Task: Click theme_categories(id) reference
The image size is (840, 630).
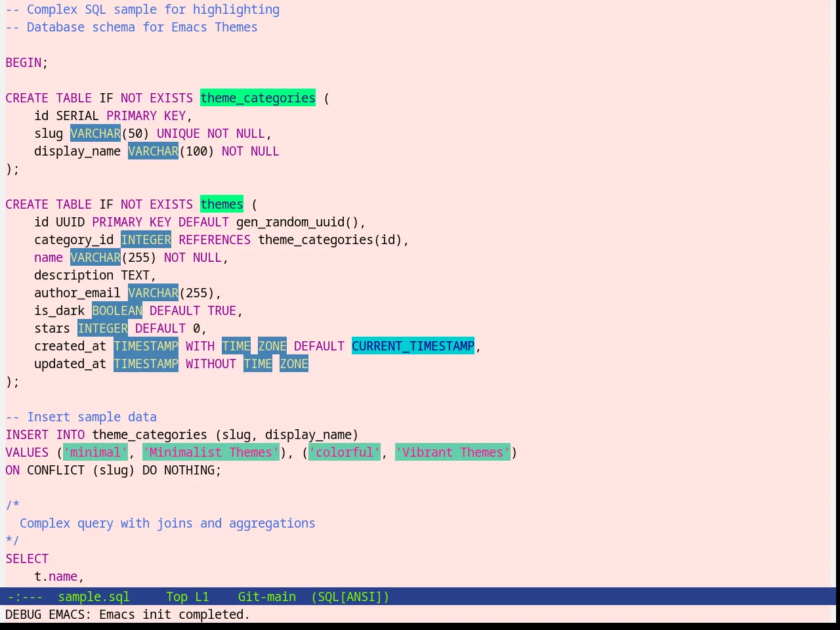Action: pos(330,240)
